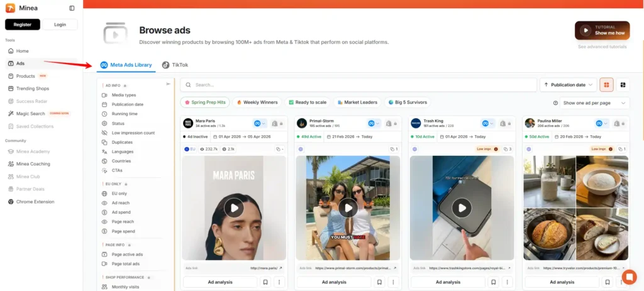Enable the Ready to scale filter
Screen dimensions: 644x291
point(308,102)
